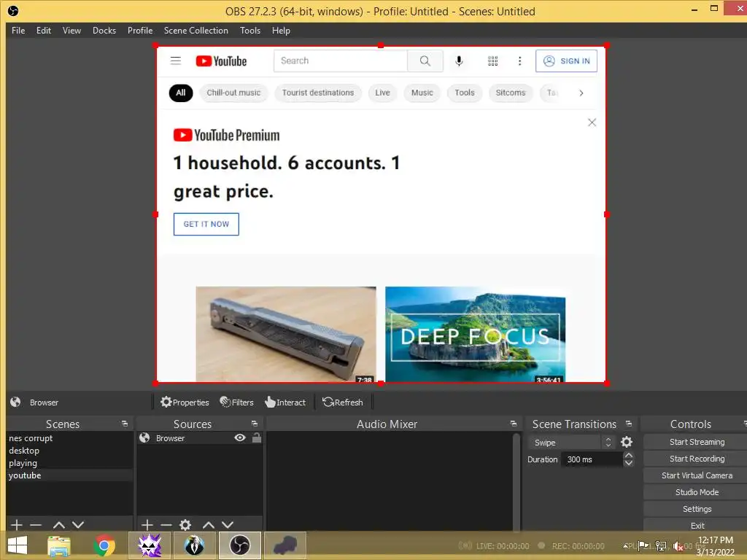
Task: Click Start Recording
Action: (697, 459)
